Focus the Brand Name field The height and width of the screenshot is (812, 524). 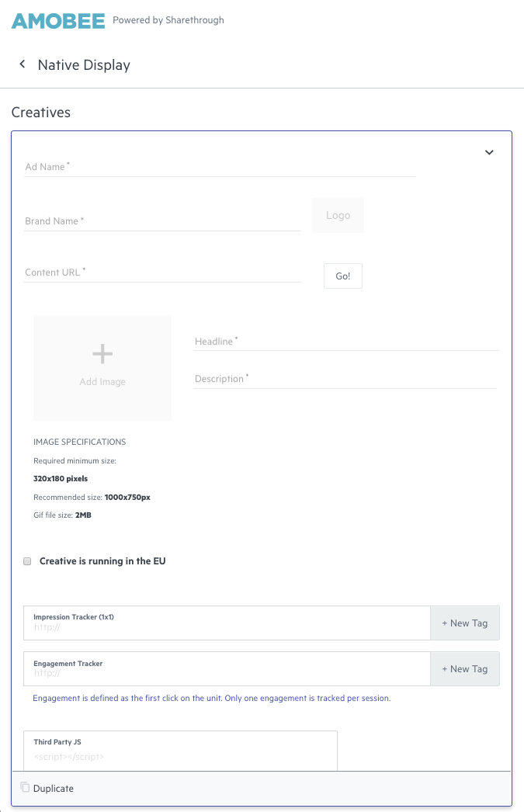[162, 221]
